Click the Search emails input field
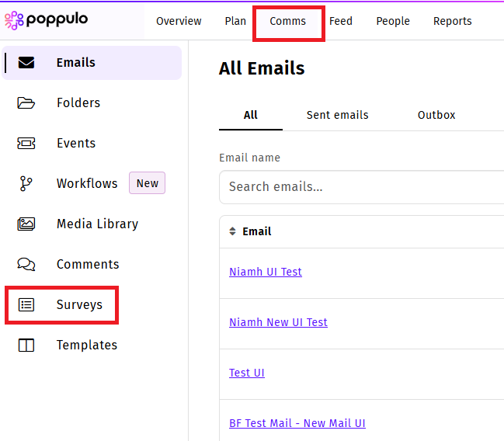Screen dimensions: 504x441 click(x=361, y=186)
